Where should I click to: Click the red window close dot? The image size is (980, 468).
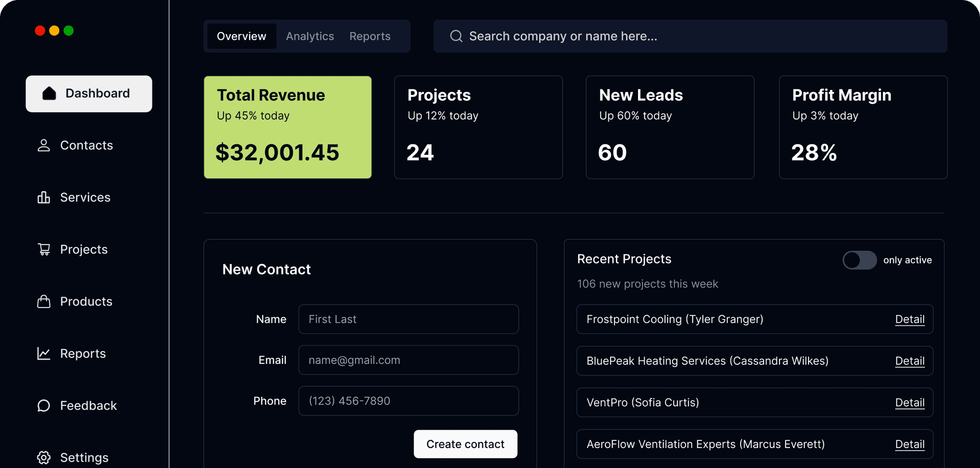click(x=40, y=31)
